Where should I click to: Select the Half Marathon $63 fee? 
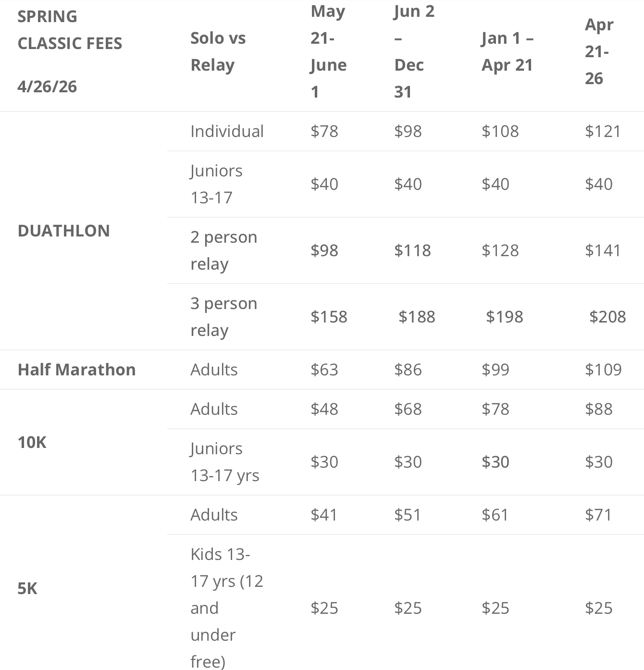click(324, 370)
